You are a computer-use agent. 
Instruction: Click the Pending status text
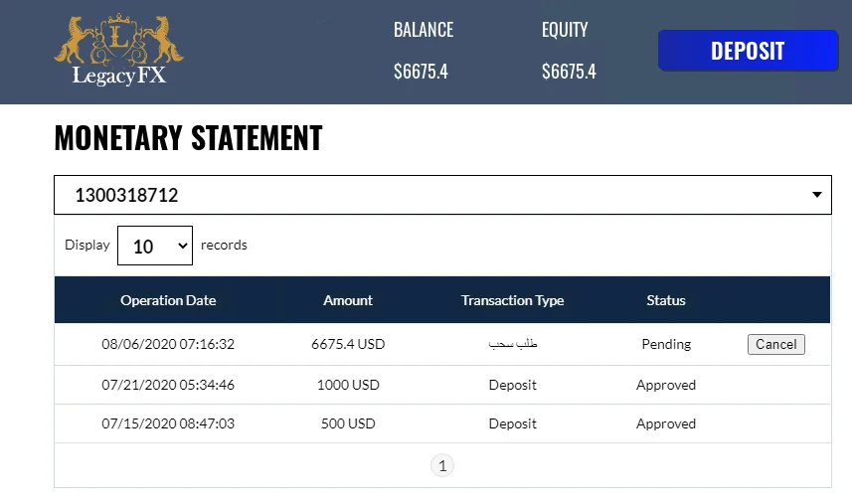(666, 344)
